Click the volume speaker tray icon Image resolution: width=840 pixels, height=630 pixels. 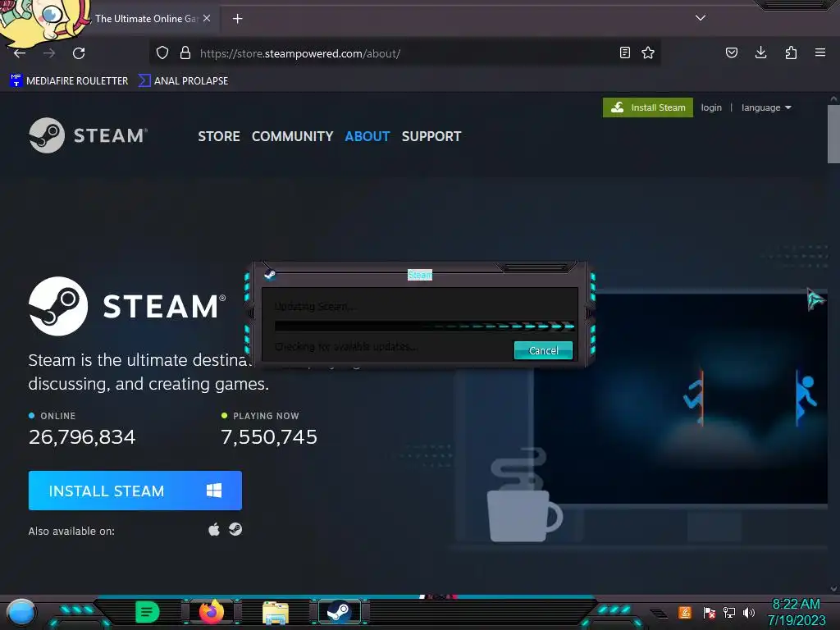point(749,612)
